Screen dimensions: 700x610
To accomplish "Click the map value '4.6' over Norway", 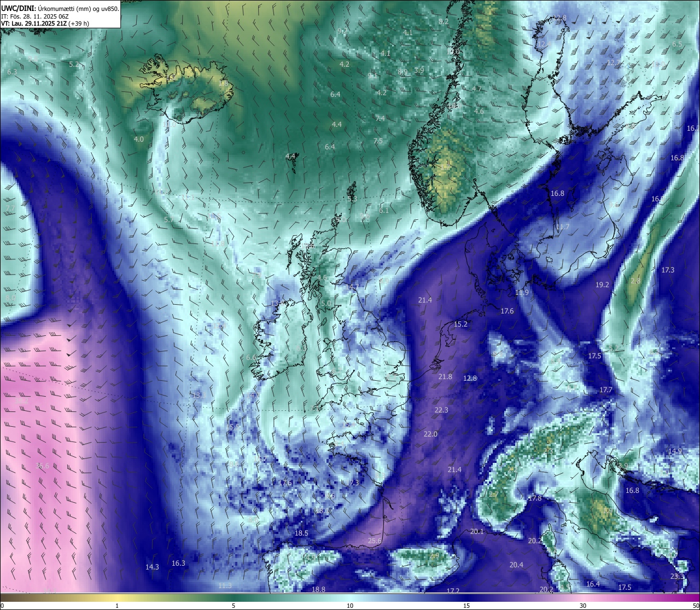I will 479,111.
